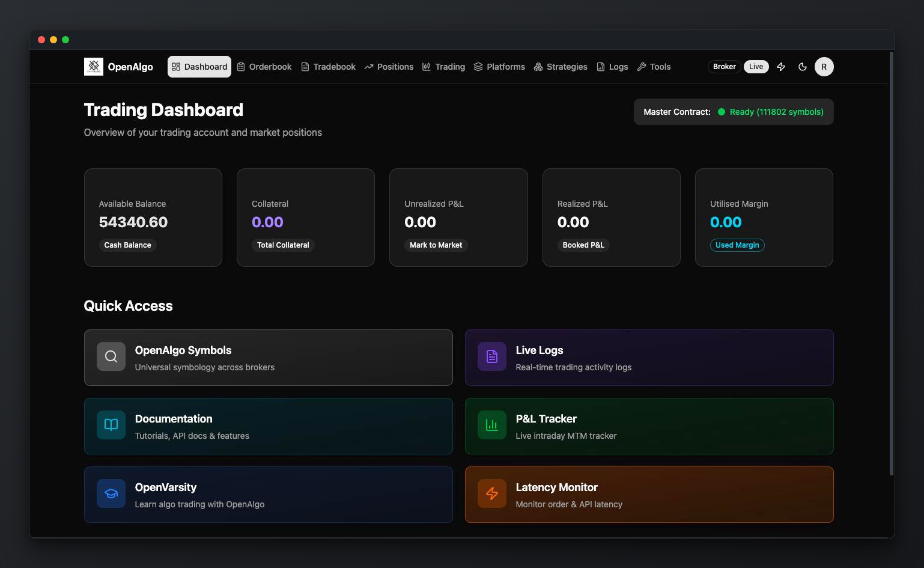The width and height of the screenshot is (924, 568).
Task: Toggle dark mode with the moon icon
Action: 802,67
